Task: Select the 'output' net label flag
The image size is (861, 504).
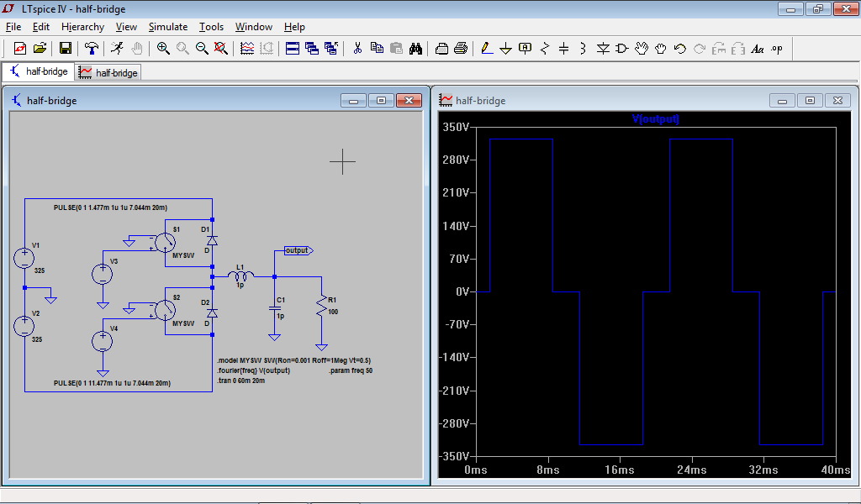Action: point(298,250)
